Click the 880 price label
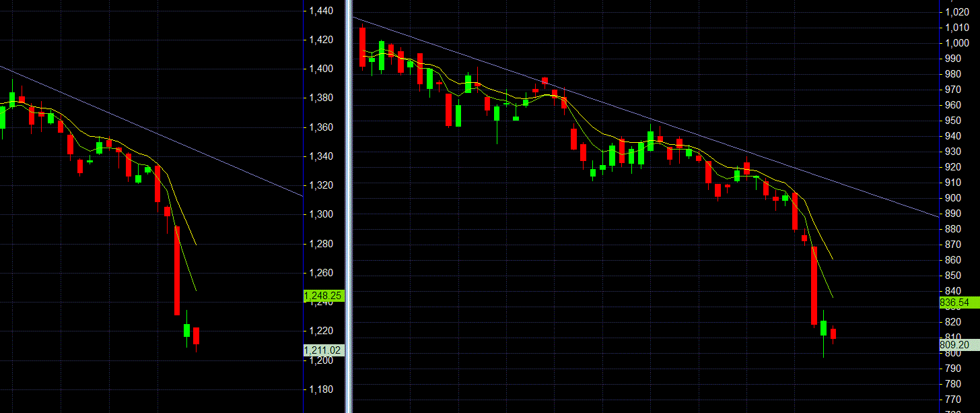The image size is (980, 413). (954, 229)
